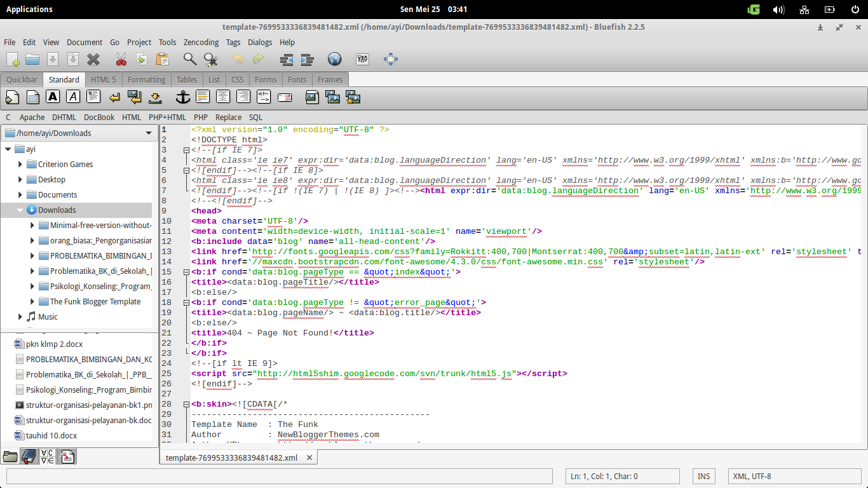Open the Replace custom menu

point(228,118)
